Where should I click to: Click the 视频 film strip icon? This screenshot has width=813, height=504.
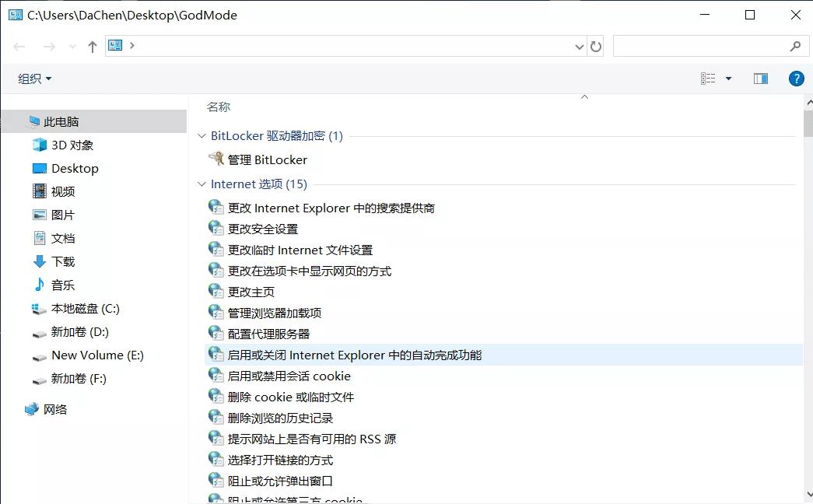(40, 191)
